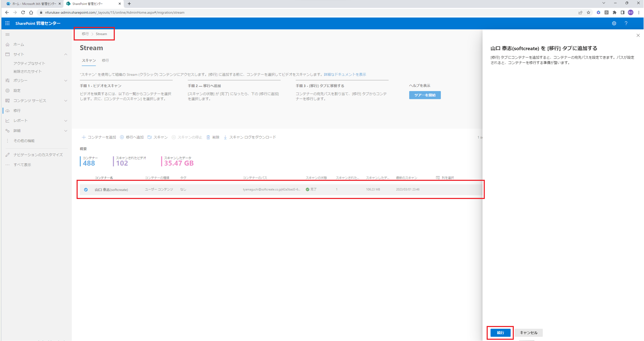Open ナビゲーションのカスタマイズ
Viewport: 644px width, 341px height.
[x=38, y=155]
